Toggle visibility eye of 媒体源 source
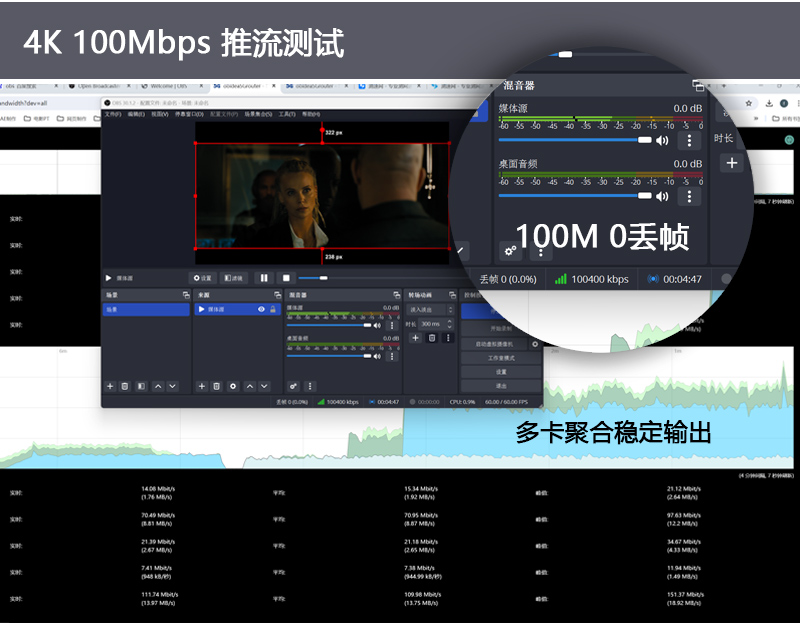The width and height of the screenshot is (800, 623). click(x=262, y=310)
